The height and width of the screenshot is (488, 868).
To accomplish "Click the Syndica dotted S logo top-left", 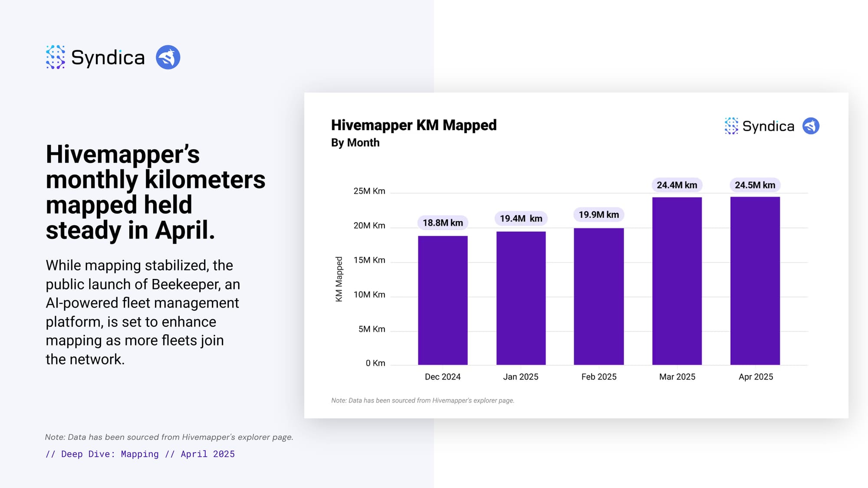I will pos(56,57).
